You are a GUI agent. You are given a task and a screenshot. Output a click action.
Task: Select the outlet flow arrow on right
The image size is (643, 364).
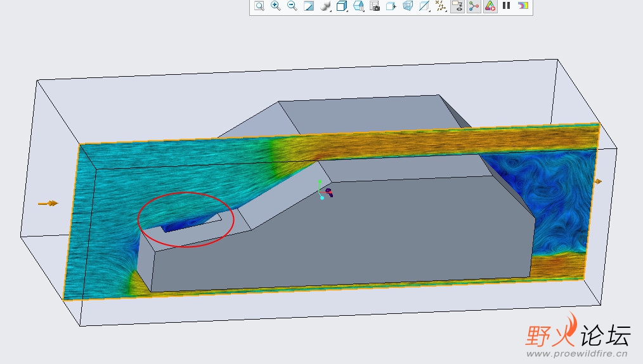[x=599, y=181]
